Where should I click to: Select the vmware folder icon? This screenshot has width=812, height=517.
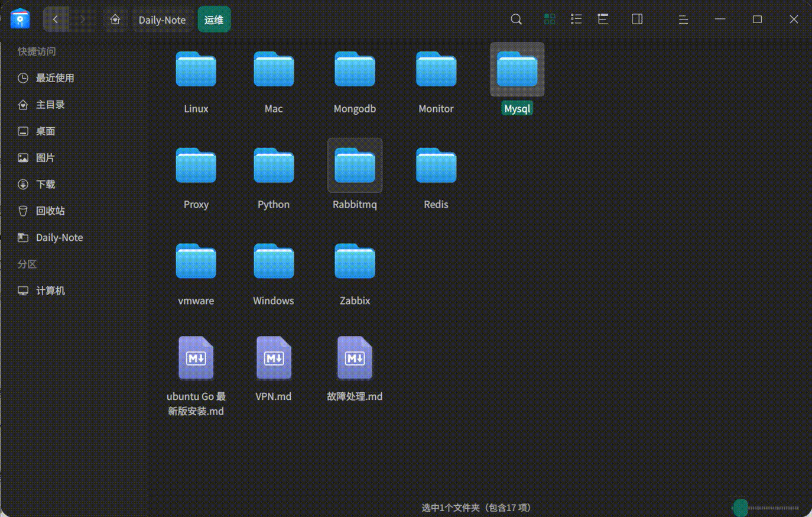pyautogui.click(x=196, y=261)
